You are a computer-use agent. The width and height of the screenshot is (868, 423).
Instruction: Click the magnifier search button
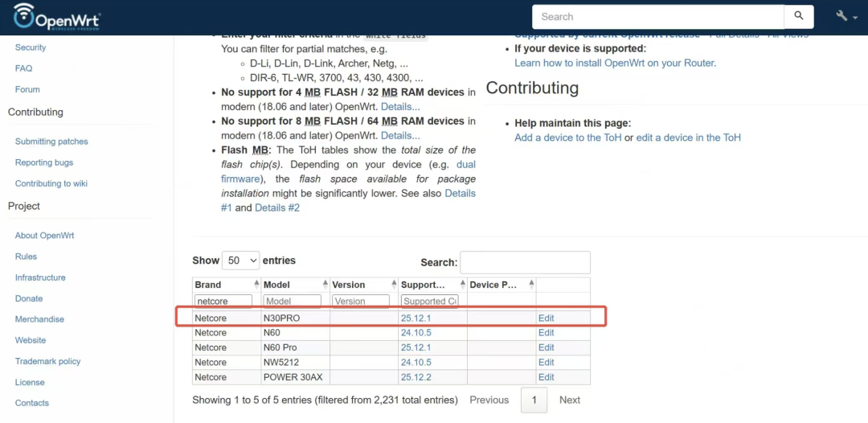[x=799, y=17]
